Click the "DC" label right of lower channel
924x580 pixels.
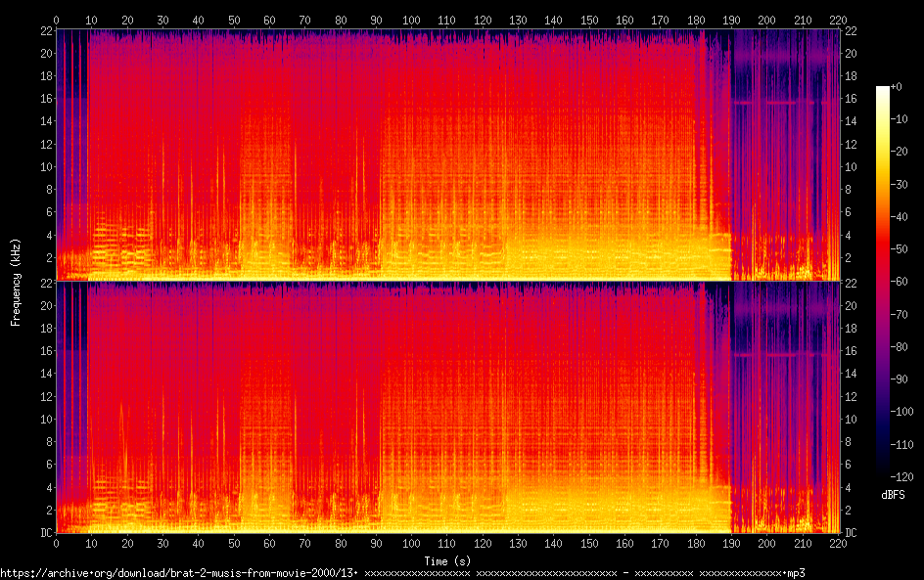[x=851, y=533]
